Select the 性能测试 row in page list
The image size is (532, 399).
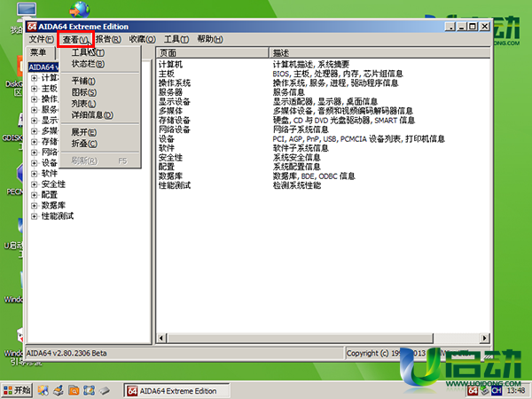pos(175,185)
